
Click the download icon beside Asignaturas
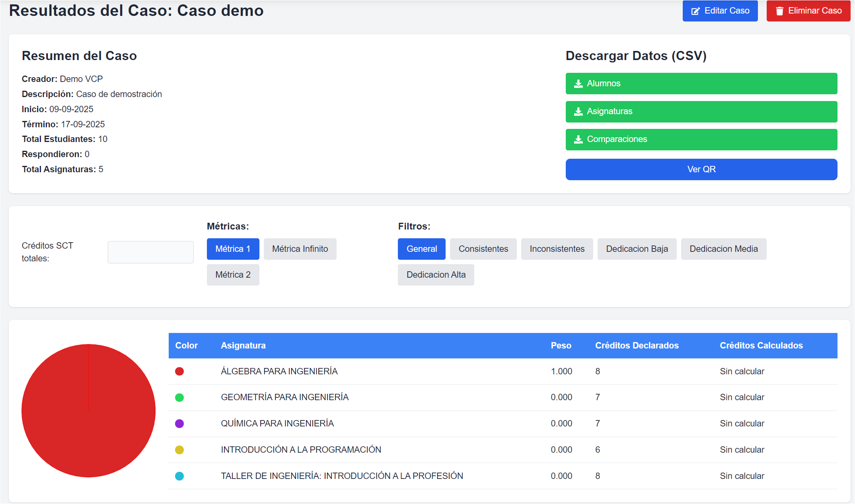pyautogui.click(x=578, y=112)
